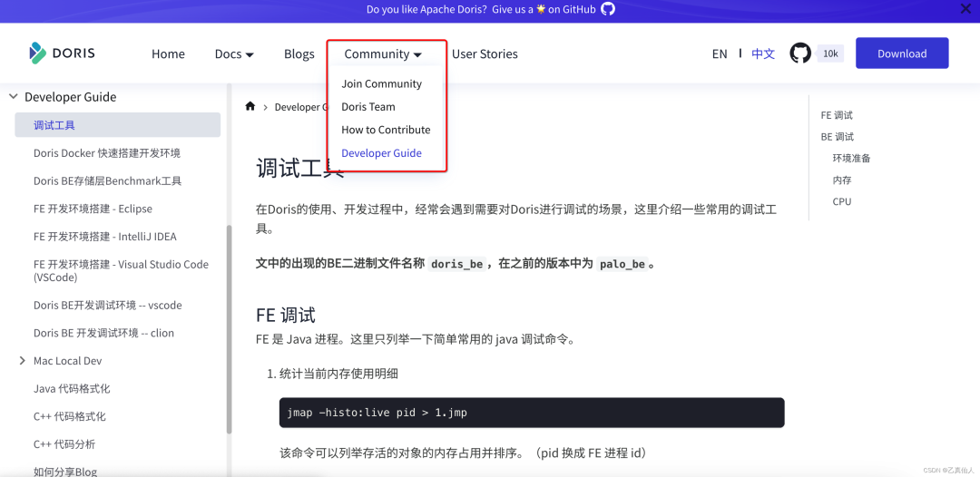Click the home icon in breadcrumb
Image resolution: width=980 pixels, height=477 pixels.
pos(250,106)
